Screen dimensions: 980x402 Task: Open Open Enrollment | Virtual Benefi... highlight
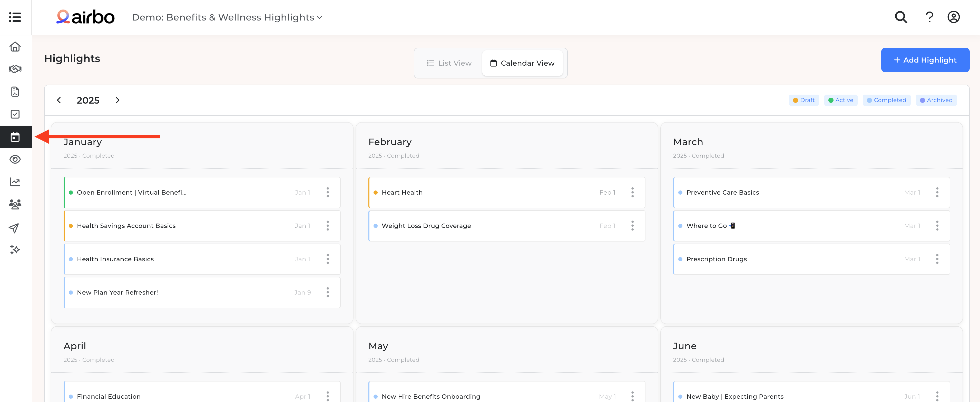(x=202, y=193)
